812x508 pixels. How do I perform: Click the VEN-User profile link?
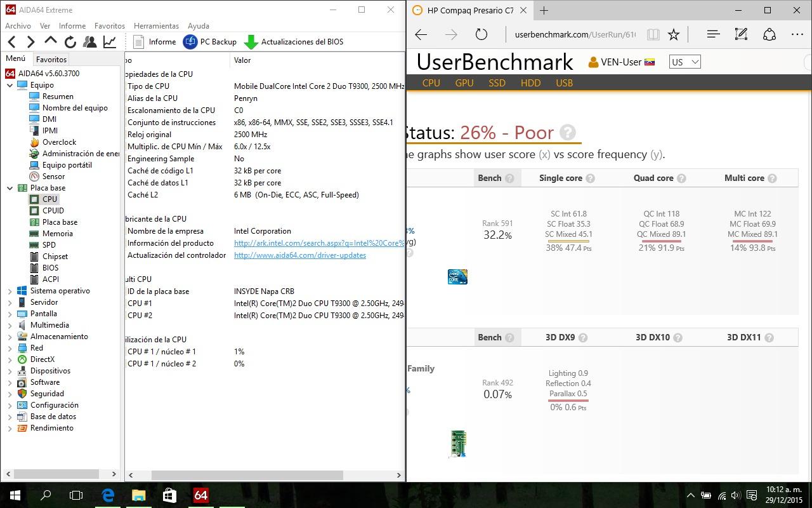[622, 62]
